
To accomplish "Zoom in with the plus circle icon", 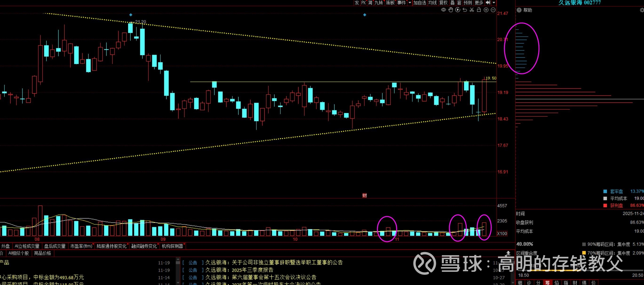I will click(x=486, y=10).
